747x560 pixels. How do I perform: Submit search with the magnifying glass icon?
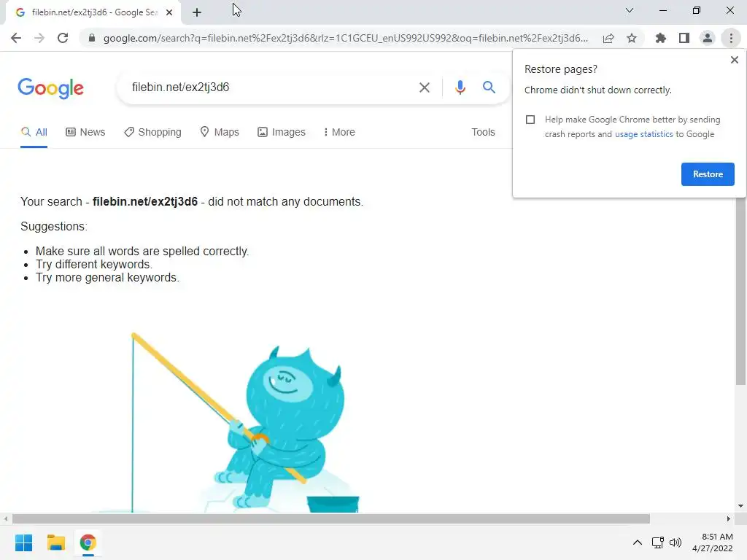click(x=489, y=87)
